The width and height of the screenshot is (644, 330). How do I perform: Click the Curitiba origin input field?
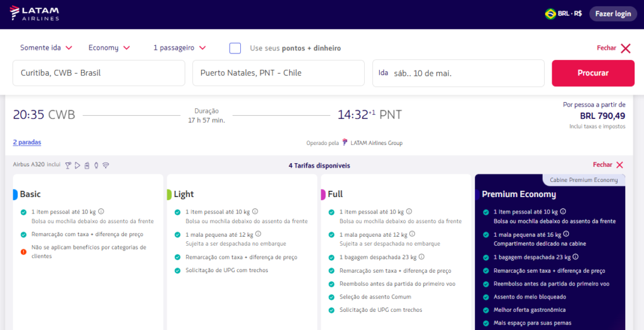click(x=99, y=73)
